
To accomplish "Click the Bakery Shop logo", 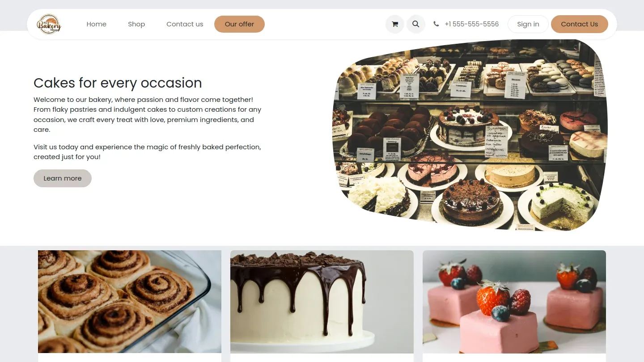I will pyautogui.click(x=49, y=24).
